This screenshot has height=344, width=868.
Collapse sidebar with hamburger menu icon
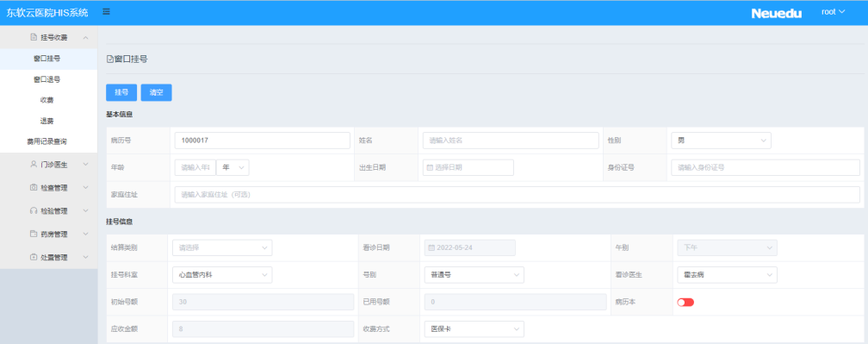coord(106,11)
